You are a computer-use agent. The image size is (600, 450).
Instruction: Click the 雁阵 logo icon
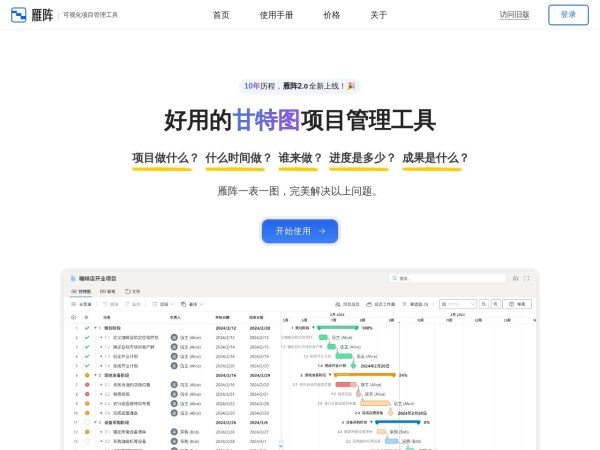[x=19, y=15]
